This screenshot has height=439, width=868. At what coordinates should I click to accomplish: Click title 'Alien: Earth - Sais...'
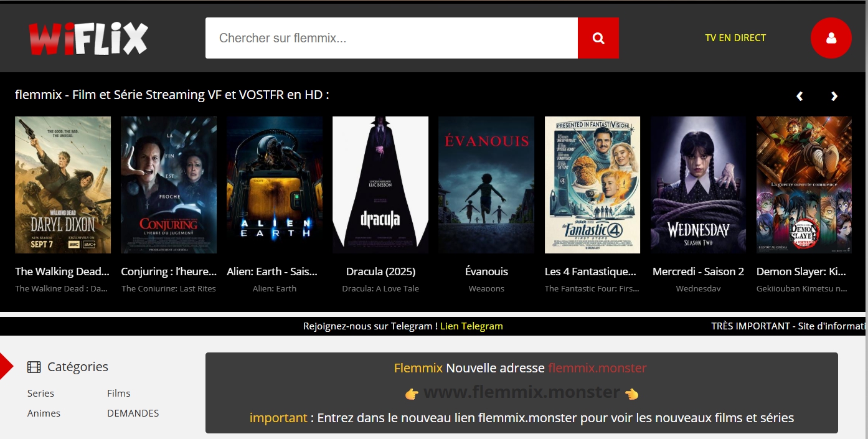pos(272,271)
